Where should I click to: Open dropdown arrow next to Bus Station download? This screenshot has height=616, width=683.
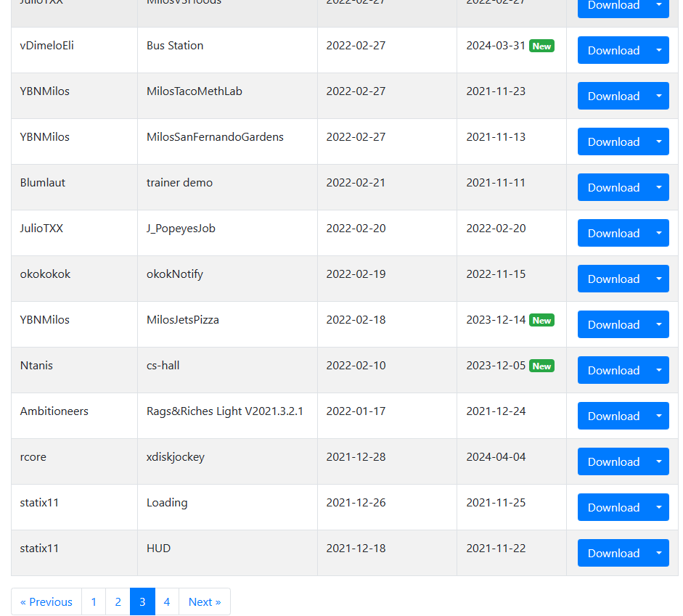(659, 50)
